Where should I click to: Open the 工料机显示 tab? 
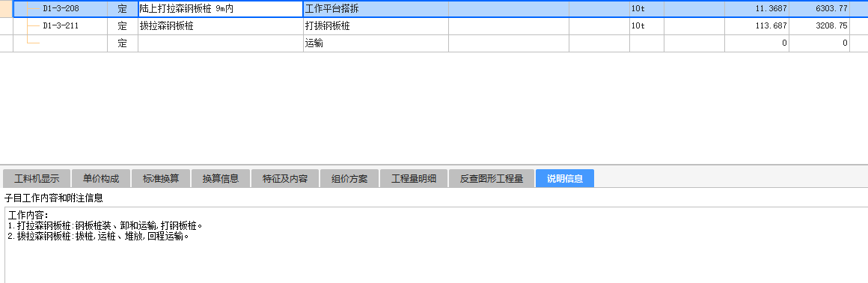click(37, 178)
